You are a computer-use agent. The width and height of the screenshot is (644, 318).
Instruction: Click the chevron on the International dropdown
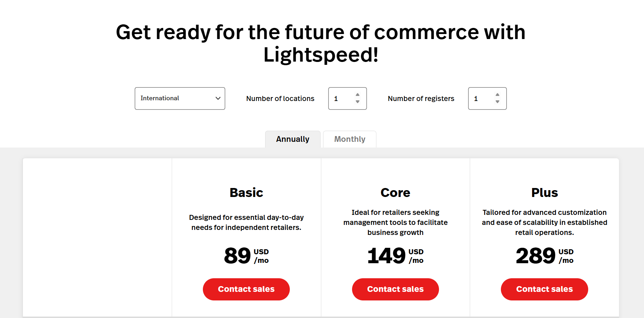point(218,98)
